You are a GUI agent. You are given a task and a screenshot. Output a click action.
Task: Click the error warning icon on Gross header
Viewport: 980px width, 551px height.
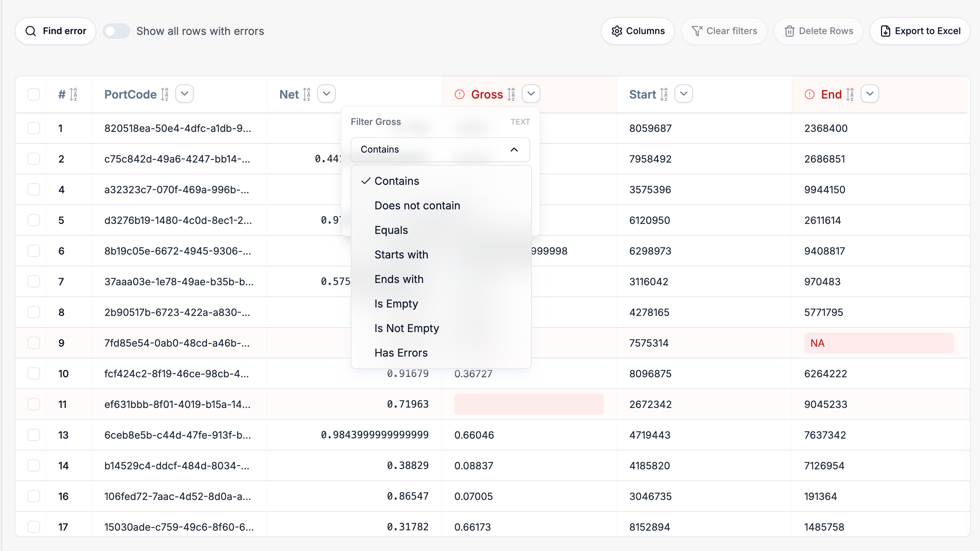point(460,94)
